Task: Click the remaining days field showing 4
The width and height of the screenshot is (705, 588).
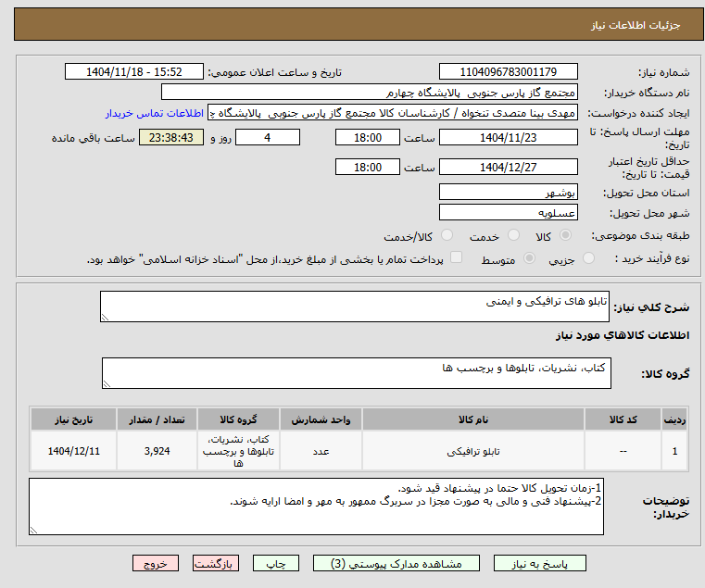Action: click(x=268, y=137)
